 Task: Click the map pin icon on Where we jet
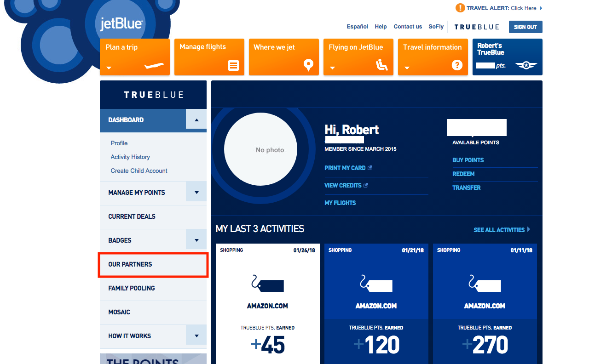coord(308,65)
